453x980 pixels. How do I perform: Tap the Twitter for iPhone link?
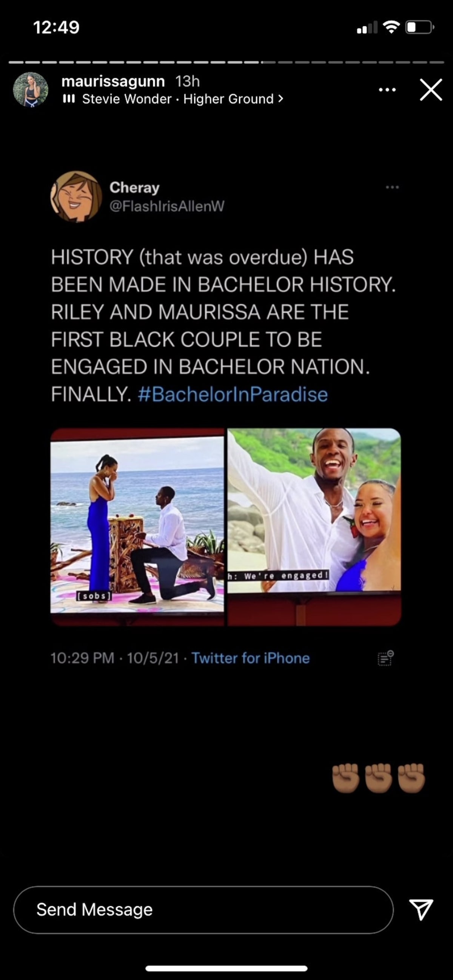click(251, 658)
